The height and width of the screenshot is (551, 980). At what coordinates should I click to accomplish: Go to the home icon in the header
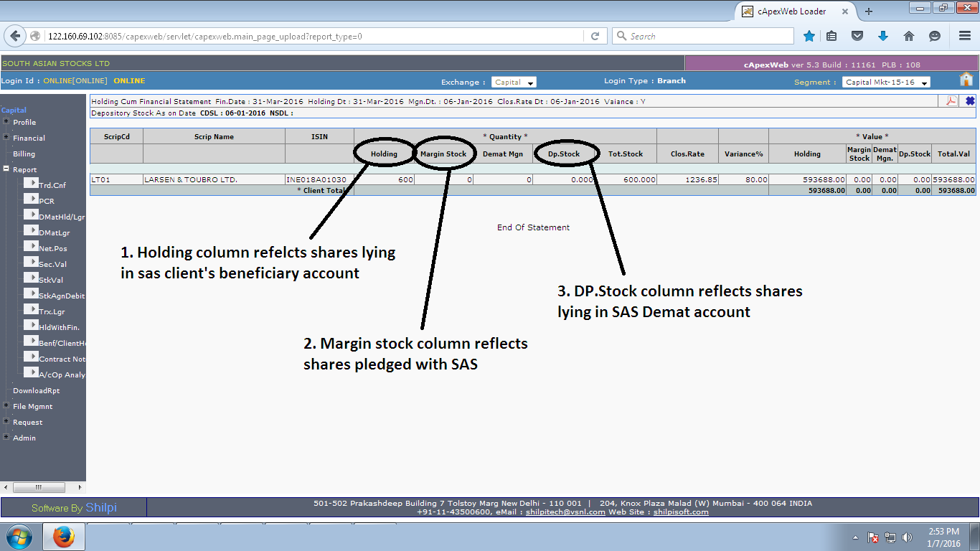(966, 79)
